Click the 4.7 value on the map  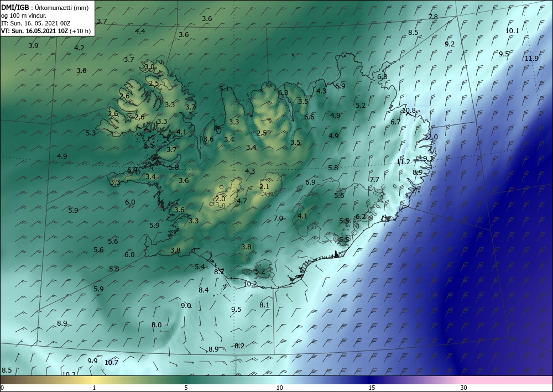(242, 201)
